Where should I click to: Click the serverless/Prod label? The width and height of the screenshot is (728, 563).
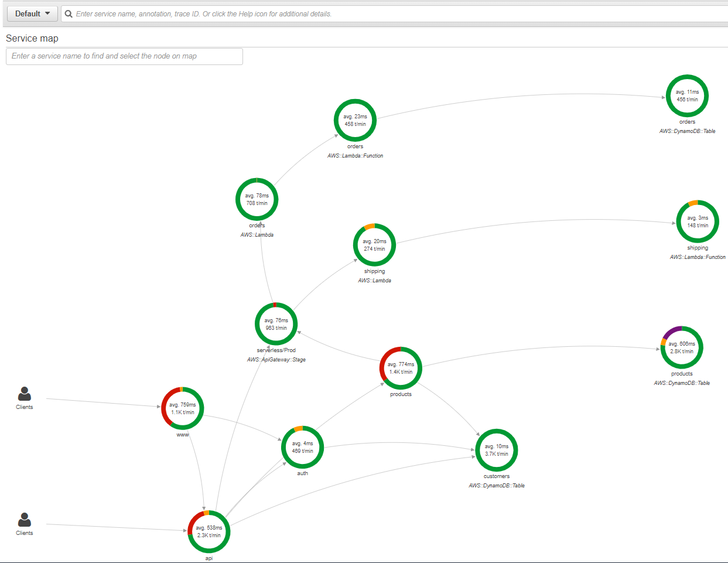[276, 350]
